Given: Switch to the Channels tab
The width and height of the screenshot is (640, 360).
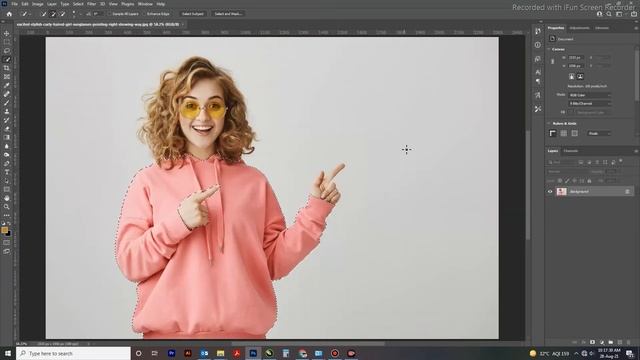Looking at the screenshot, I should [x=571, y=151].
